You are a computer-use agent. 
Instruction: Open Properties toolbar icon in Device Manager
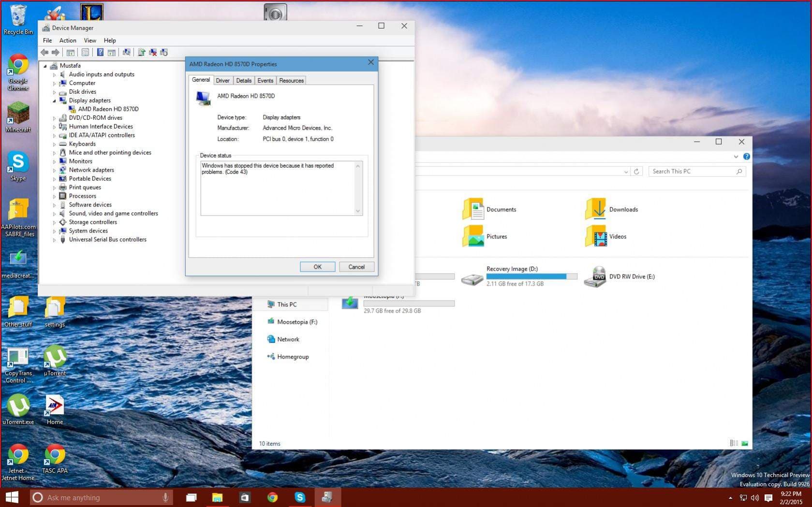pos(85,52)
